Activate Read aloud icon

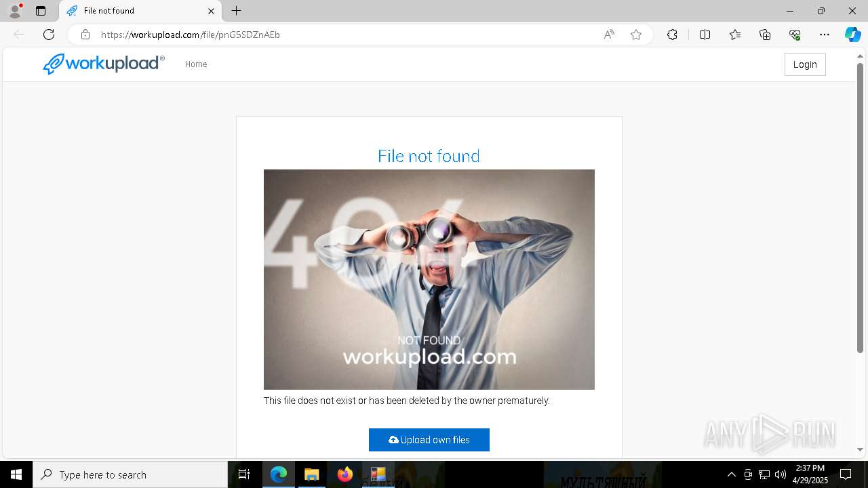tap(609, 35)
